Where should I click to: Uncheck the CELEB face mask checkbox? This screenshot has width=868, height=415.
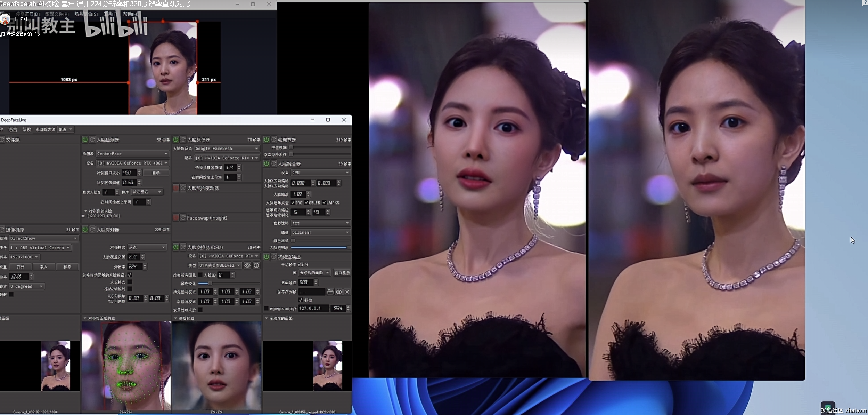[x=306, y=202]
